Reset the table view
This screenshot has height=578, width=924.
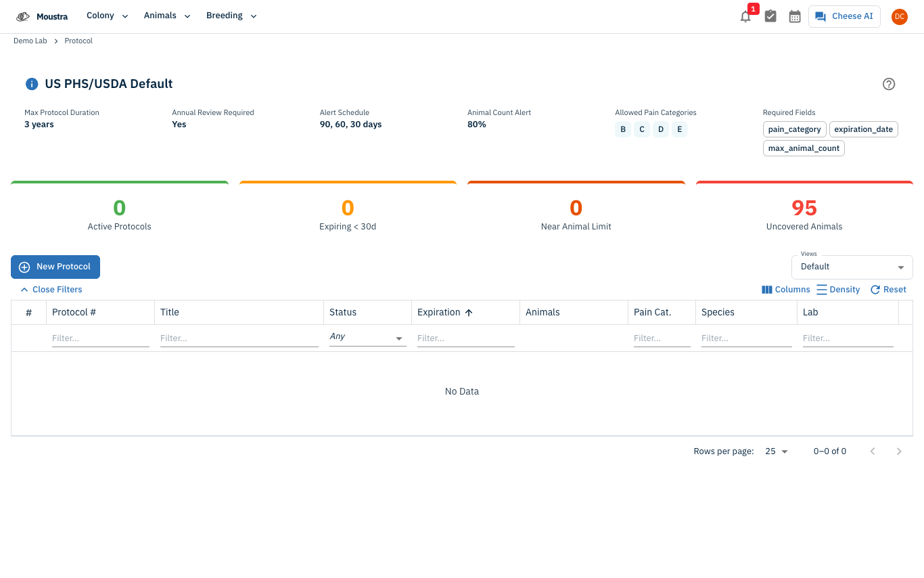click(x=888, y=290)
